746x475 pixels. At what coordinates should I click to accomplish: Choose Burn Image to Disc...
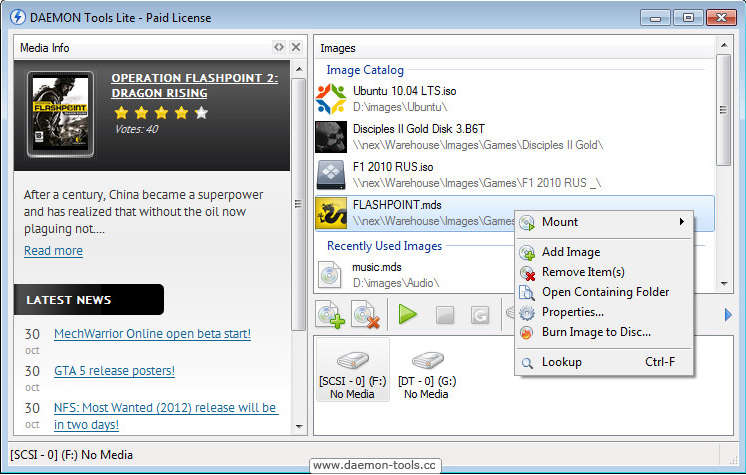[x=603, y=332]
